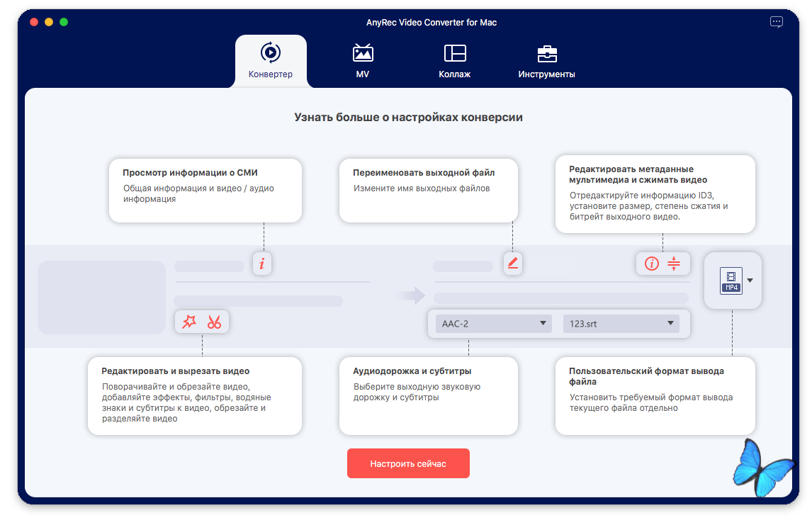Switch to the Коллаж tab
Screen dimensions: 812x520
tap(454, 61)
